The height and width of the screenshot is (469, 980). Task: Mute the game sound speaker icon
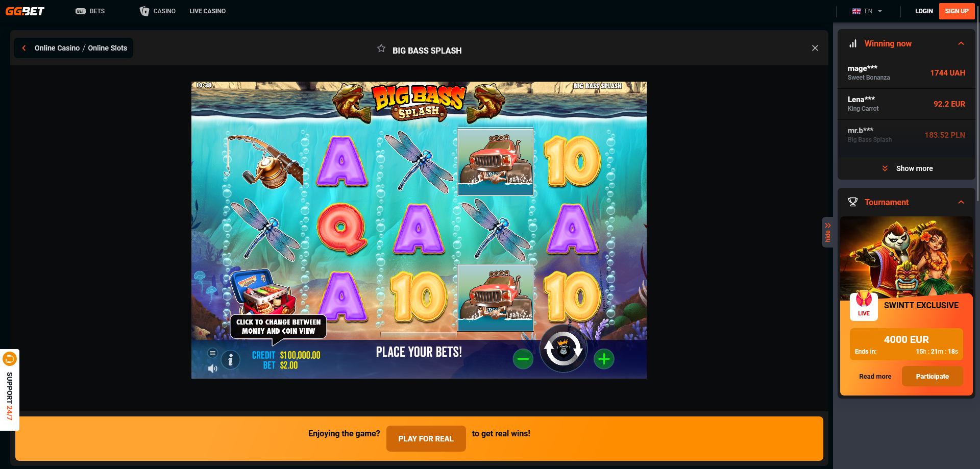pos(213,368)
